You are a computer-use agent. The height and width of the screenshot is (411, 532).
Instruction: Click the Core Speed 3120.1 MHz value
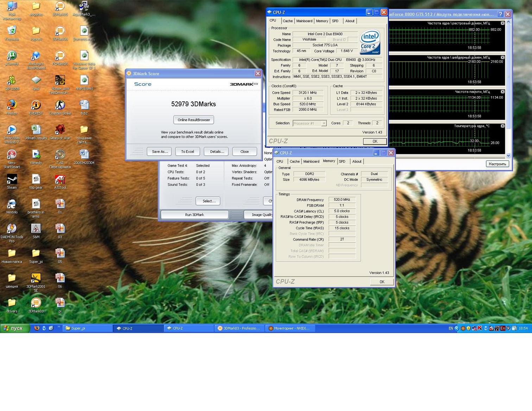pos(308,93)
